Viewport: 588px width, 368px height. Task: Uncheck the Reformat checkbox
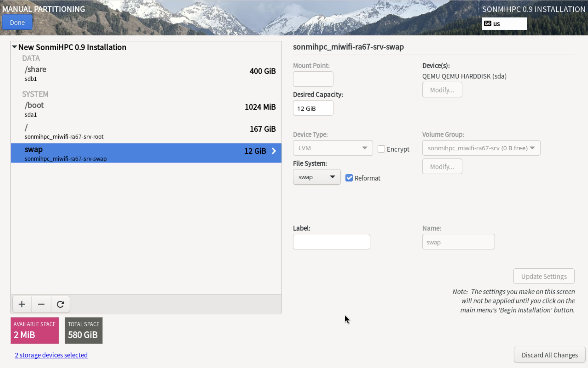[349, 178]
